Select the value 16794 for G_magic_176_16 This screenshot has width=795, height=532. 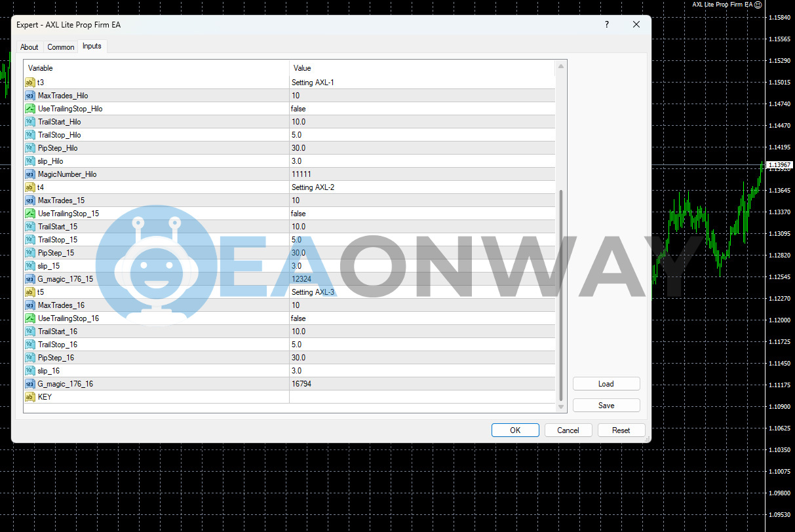coord(301,384)
